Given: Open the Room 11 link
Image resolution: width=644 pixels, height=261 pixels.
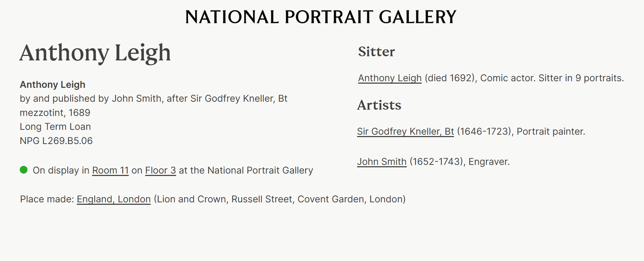Looking at the screenshot, I should tap(110, 170).
